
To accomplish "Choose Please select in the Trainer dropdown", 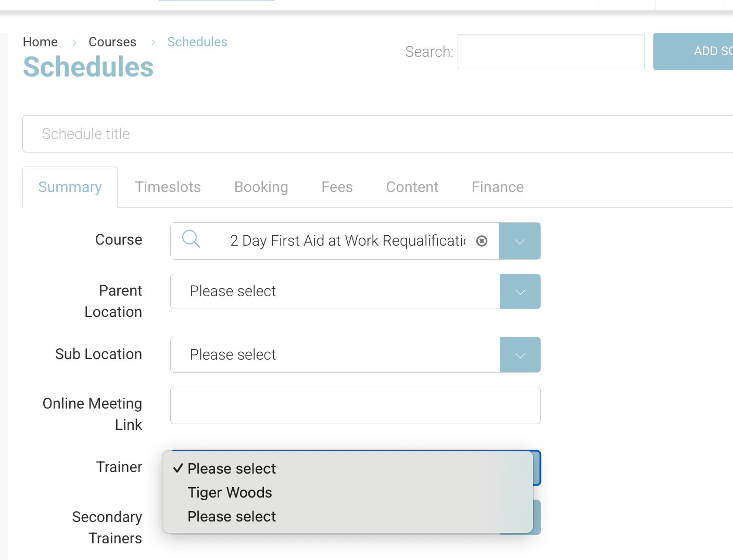I will click(x=231, y=468).
